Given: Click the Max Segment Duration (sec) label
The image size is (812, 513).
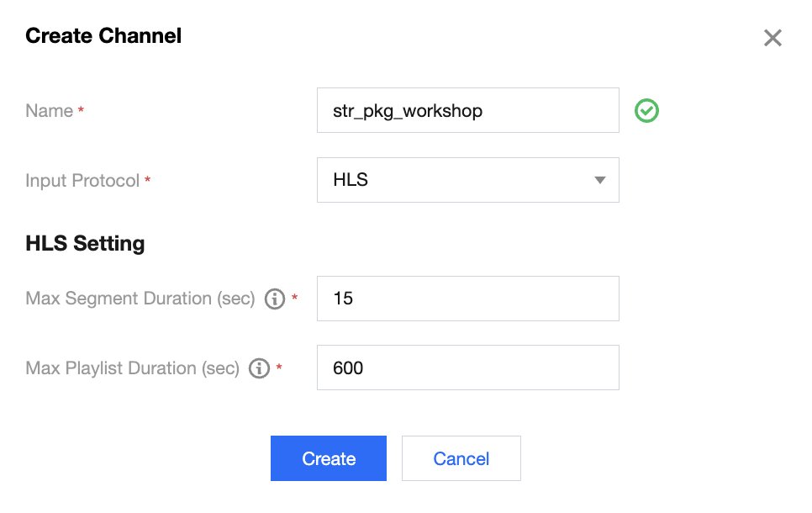Looking at the screenshot, I should tap(140, 299).
